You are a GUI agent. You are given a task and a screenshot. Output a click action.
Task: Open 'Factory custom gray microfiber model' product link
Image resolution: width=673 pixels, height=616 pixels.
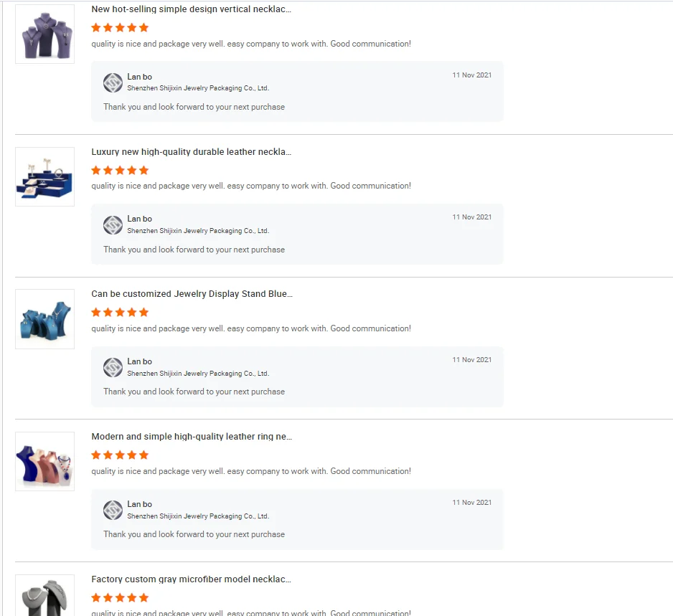click(x=191, y=579)
